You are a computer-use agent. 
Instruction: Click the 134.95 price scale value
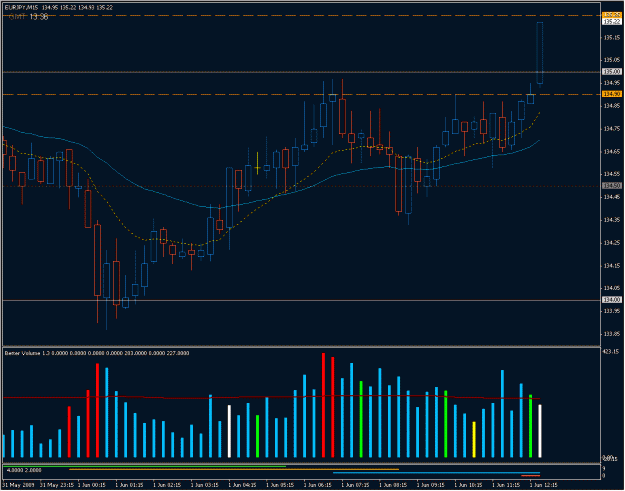(612, 83)
